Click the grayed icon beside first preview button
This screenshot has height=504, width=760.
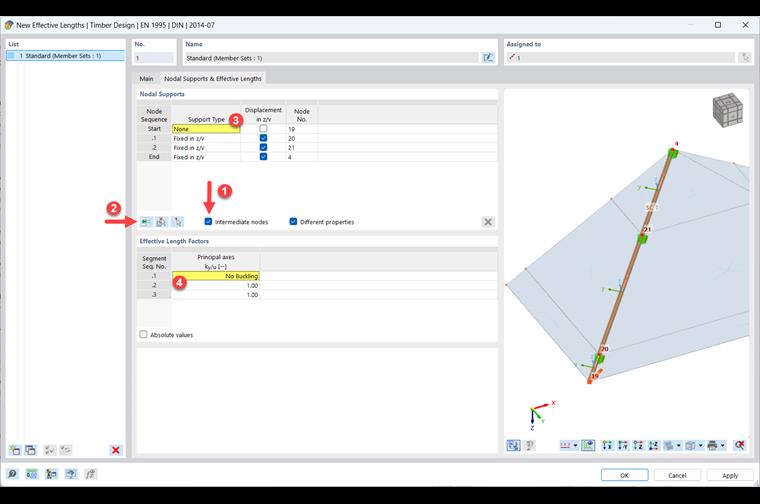click(530, 445)
